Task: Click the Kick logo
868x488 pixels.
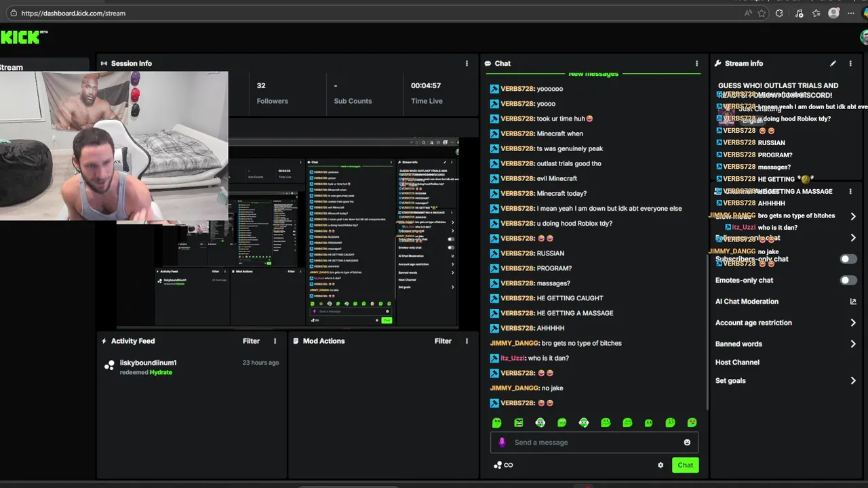Action: click(24, 37)
